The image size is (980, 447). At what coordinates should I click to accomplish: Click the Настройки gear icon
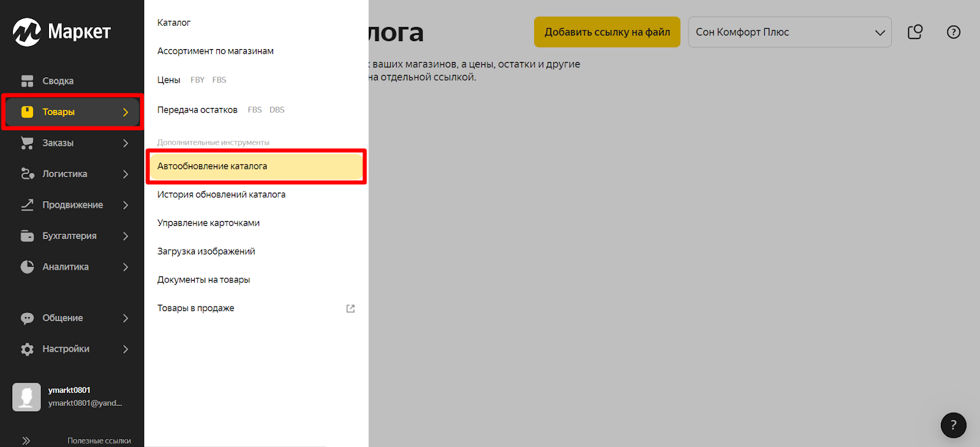[x=27, y=349]
